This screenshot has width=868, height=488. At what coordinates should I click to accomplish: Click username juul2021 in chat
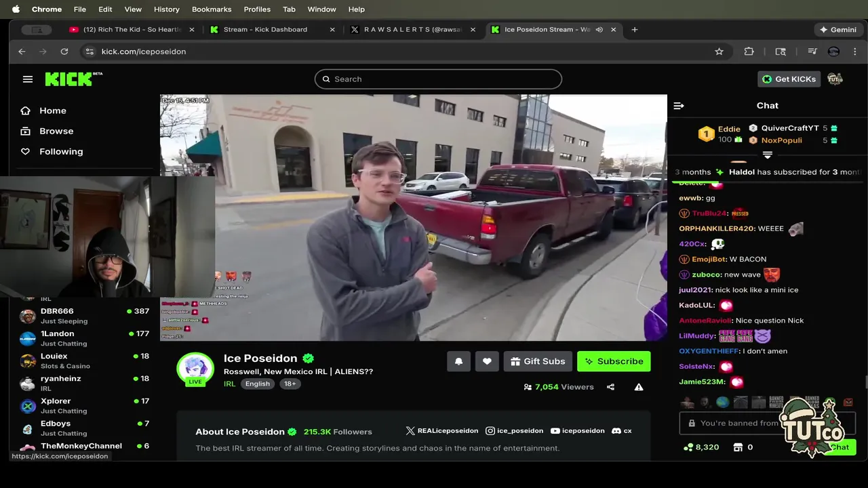(x=695, y=290)
